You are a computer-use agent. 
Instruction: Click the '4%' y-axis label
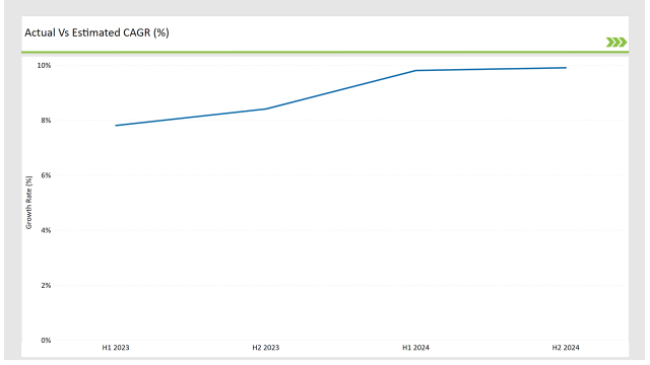tap(46, 230)
